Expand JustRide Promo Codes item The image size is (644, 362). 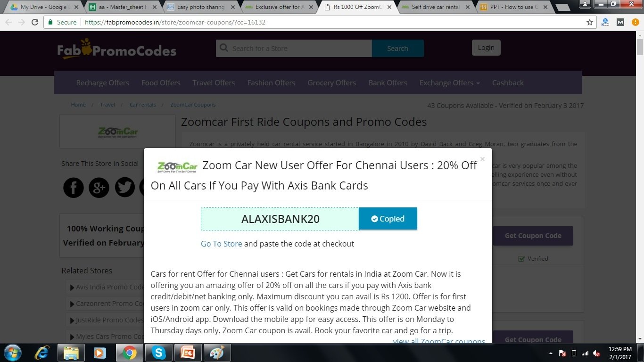pos(107,320)
